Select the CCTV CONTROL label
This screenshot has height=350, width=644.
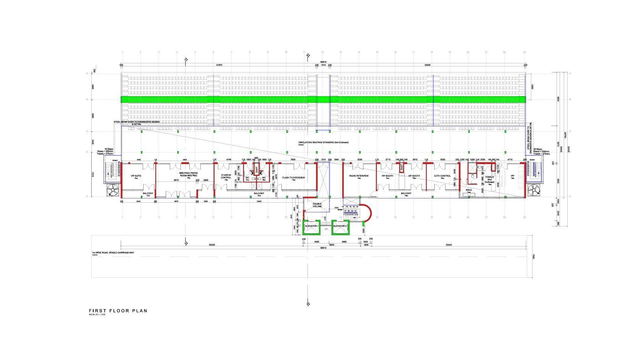(x=442, y=176)
